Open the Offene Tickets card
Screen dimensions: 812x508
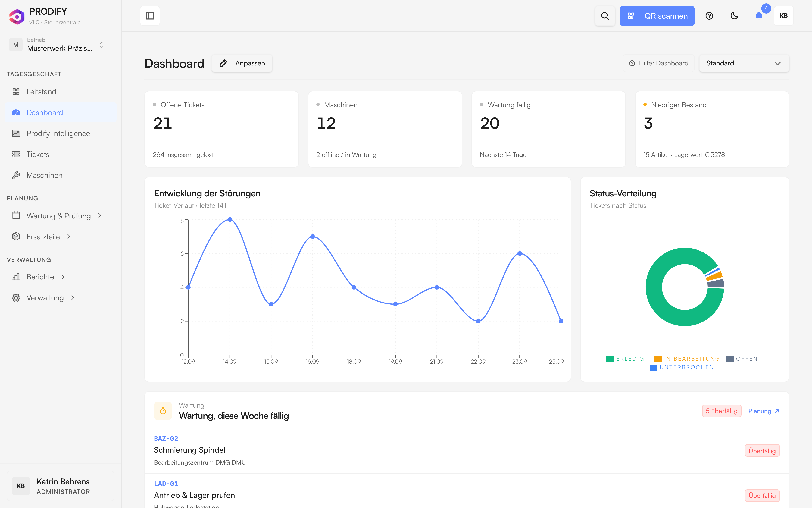(221, 129)
